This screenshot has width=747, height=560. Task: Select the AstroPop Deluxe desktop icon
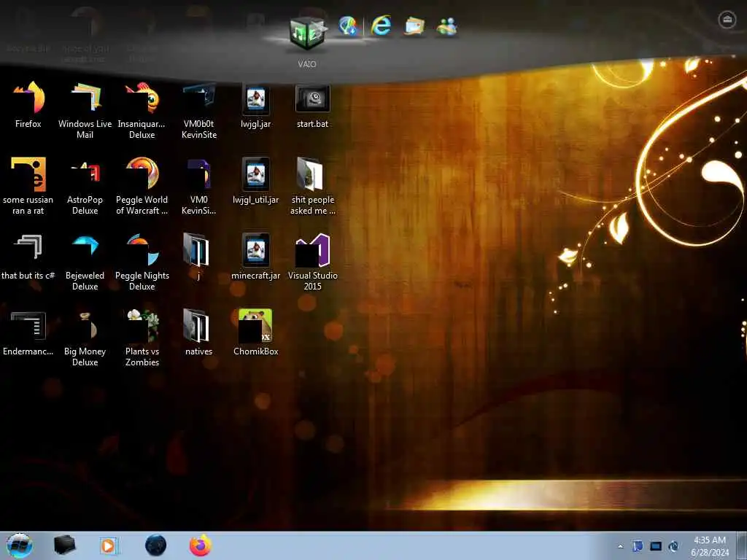tap(85, 174)
